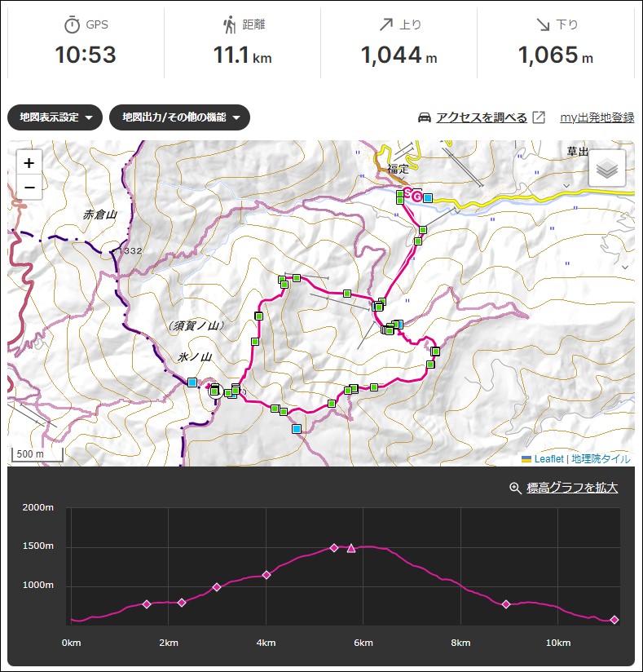Open the 標高グラフを拡大 link
Screen dimensions: 643x672
point(572,488)
